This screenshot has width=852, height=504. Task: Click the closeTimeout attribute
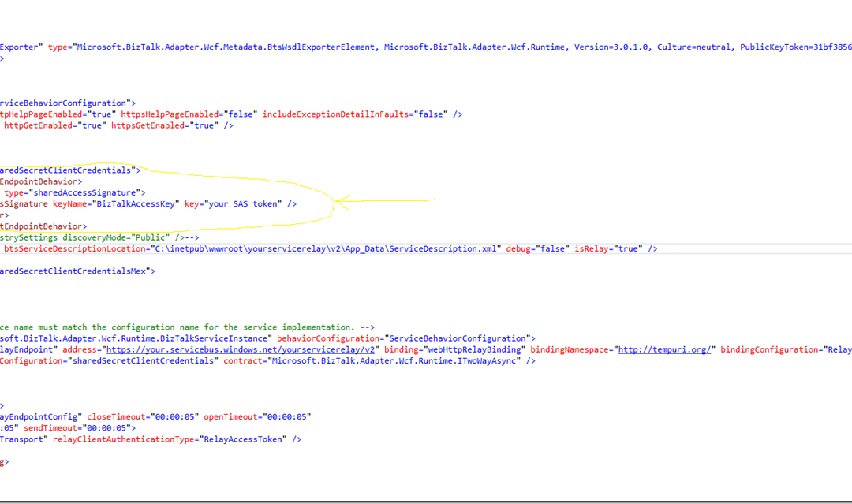point(116,417)
